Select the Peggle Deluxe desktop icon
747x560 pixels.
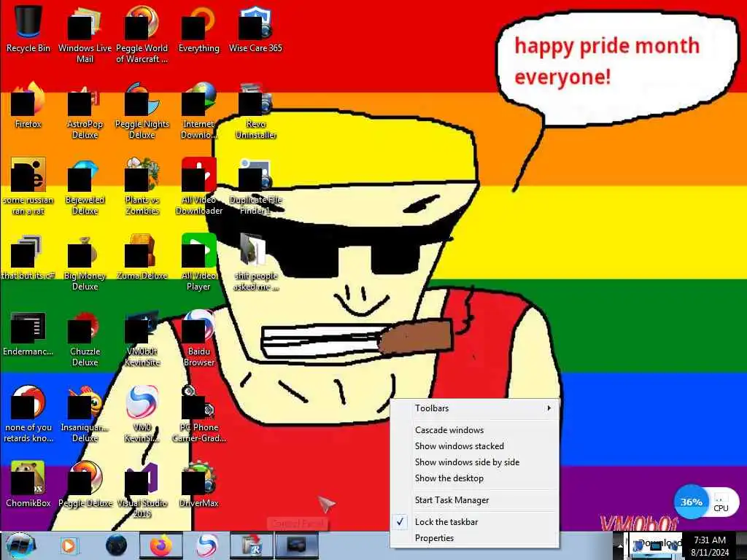click(x=85, y=484)
